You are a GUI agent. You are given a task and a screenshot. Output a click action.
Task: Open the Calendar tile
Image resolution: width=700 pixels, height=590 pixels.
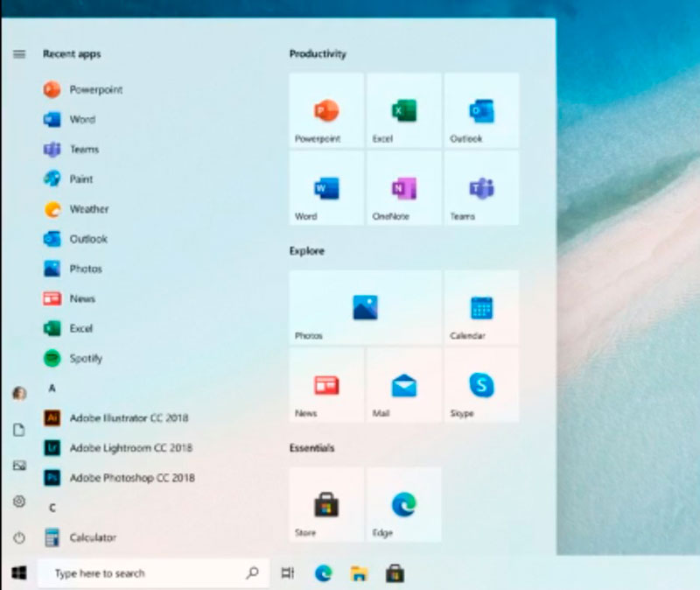pos(482,307)
